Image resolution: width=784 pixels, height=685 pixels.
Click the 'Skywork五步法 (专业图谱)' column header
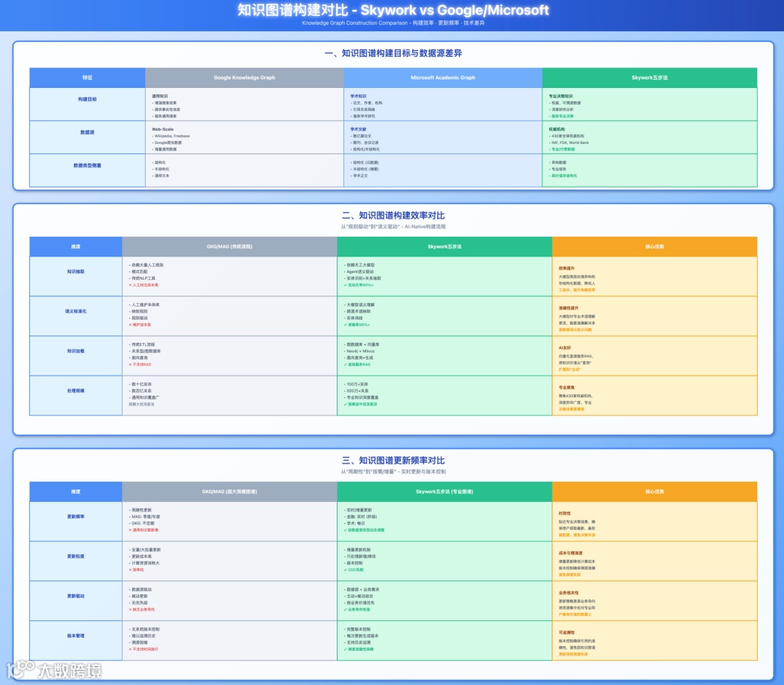(x=444, y=492)
